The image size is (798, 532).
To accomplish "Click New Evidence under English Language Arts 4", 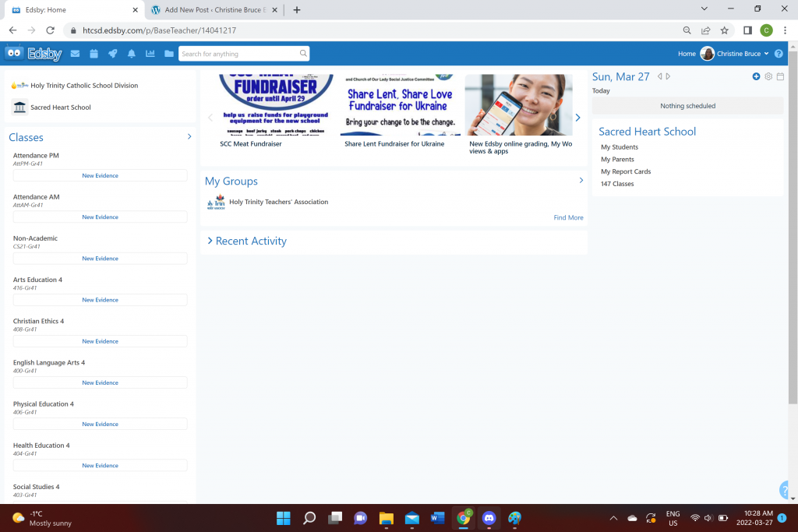I will pos(101,382).
